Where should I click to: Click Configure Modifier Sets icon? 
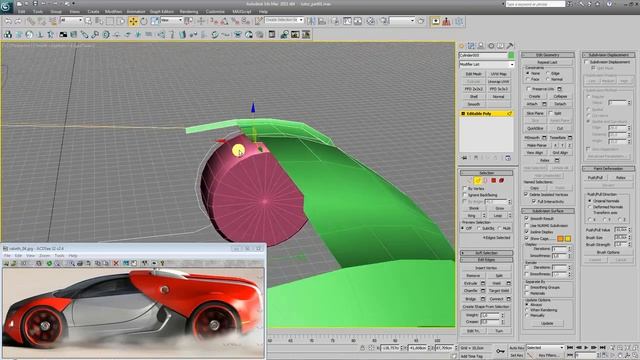pyautogui.click(x=508, y=158)
